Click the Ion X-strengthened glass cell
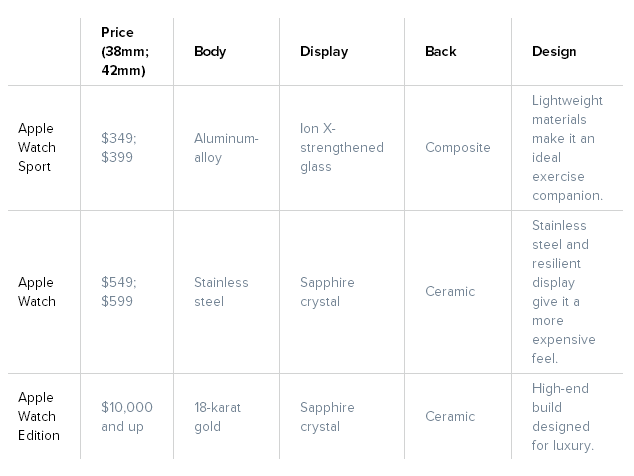Viewport: 634px width, 476px height. 342,148
